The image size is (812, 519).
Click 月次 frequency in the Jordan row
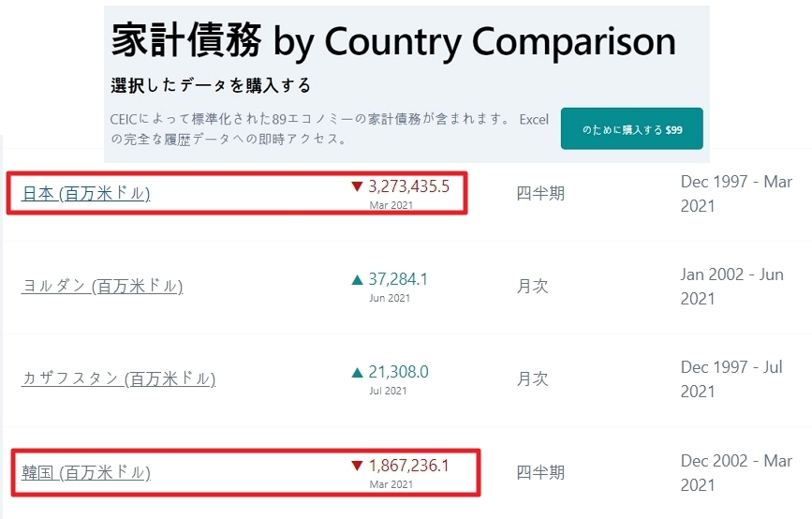point(533,286)
